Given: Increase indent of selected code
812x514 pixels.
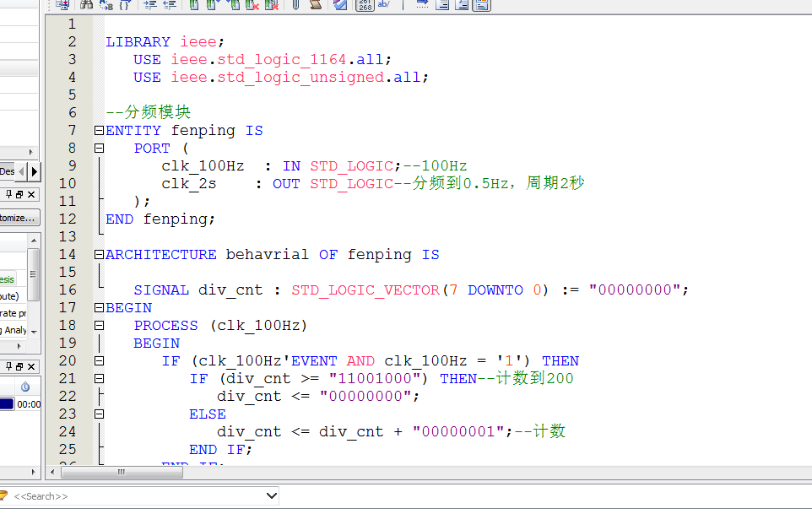Looking at the screenshot, I should tap(150, 4).
